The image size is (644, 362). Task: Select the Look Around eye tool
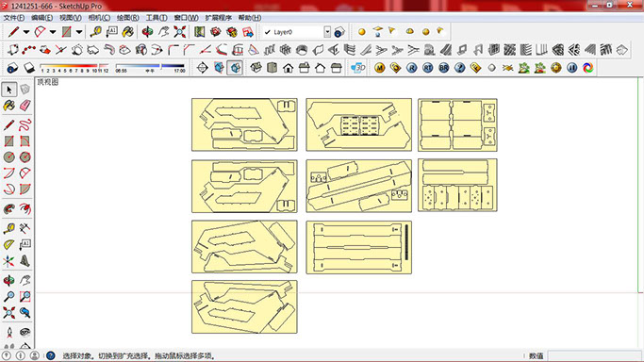point(25,332)
